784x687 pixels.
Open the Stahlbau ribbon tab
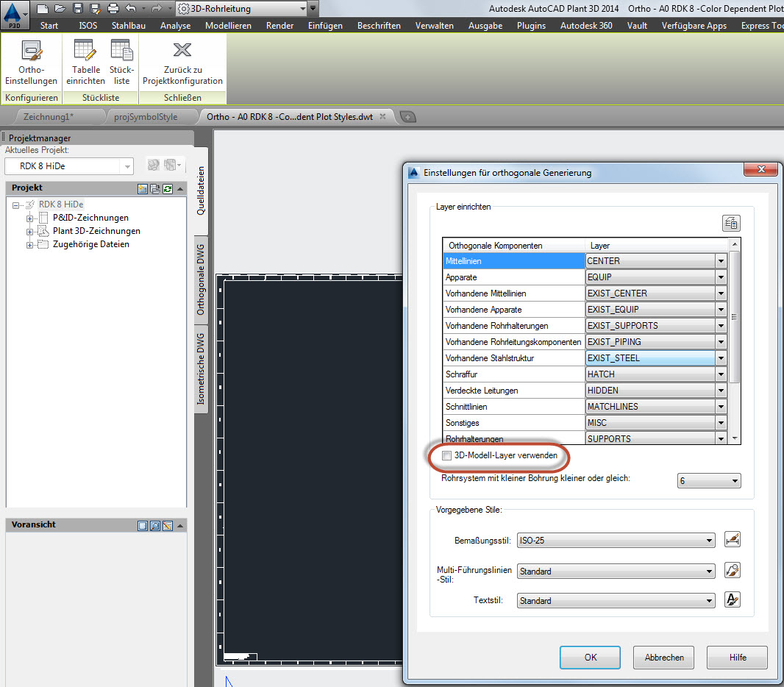129,26
